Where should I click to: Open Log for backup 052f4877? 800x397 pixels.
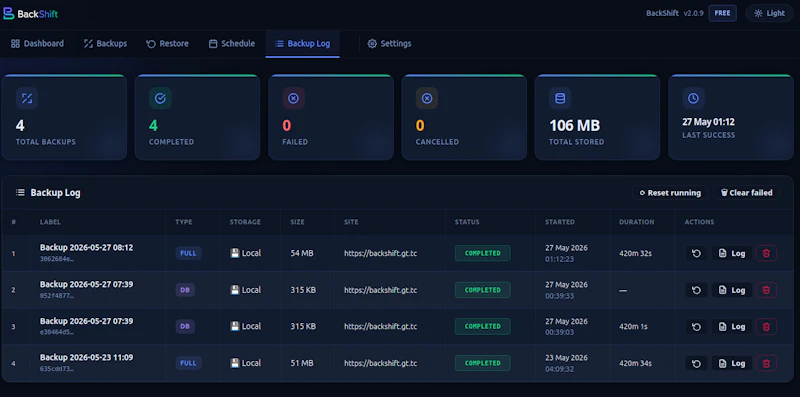click(732, 290)
